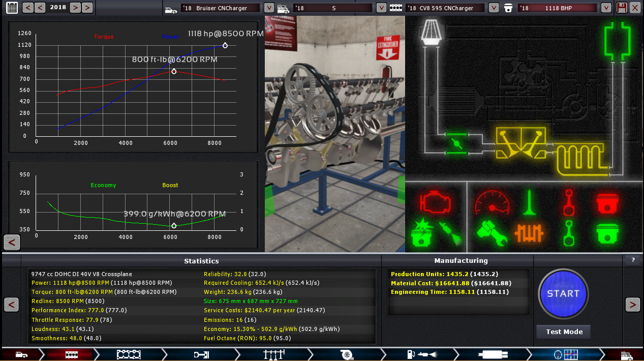Open the 1118 BHP engine variant dropdown
The image size is (644, 361).
(605, 8)
